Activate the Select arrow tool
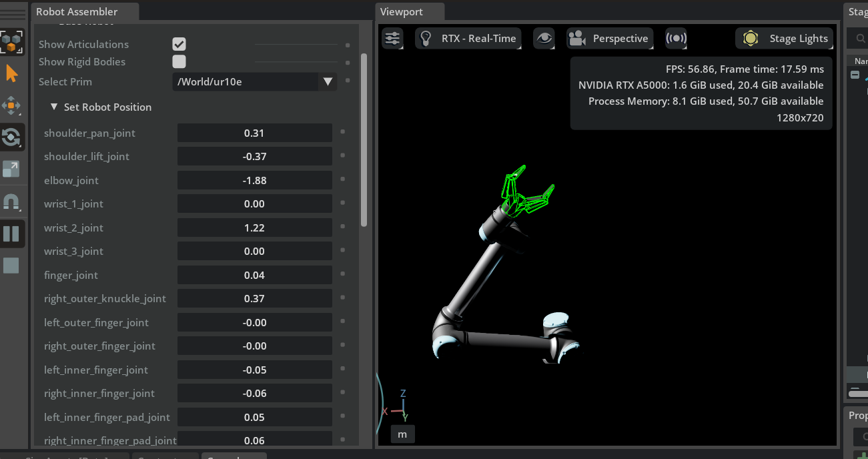The height and width of the screenshot is (459, 868). [12, 73]
